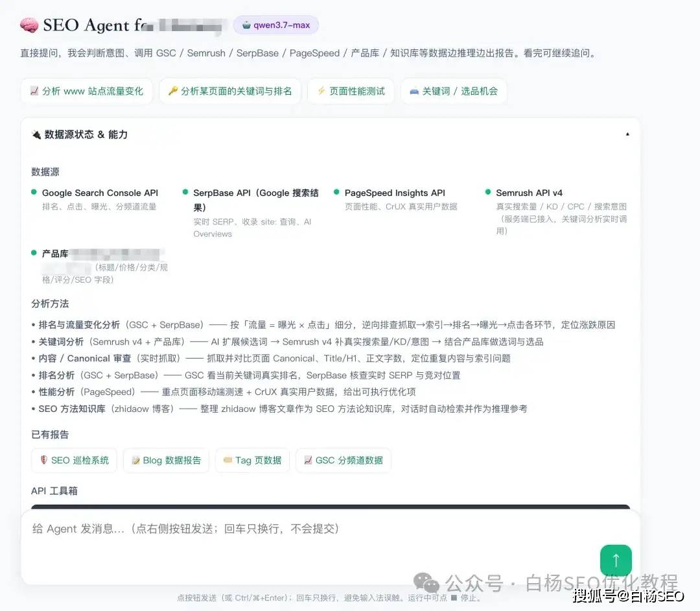The height and width of the screenshot is (611, 700).
Task: Click the 分析方法 section heading
Action: pyautogui.click(x=50, y=304)
